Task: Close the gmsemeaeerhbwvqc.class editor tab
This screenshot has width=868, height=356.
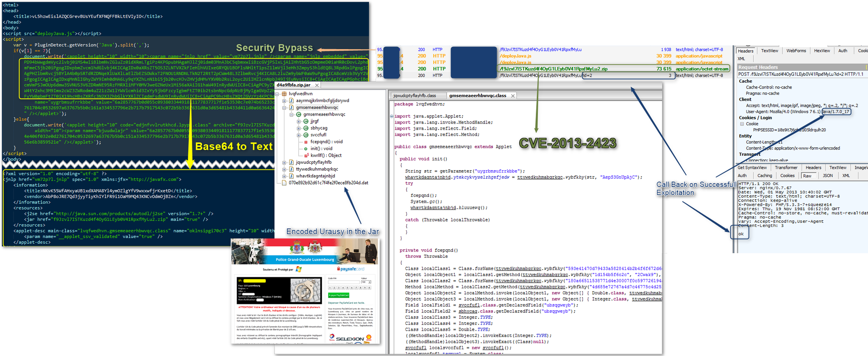Action: pos(513,96)
